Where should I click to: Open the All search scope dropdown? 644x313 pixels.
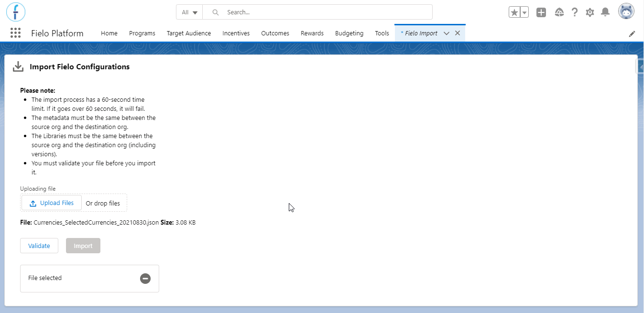(x=189, y=12)
